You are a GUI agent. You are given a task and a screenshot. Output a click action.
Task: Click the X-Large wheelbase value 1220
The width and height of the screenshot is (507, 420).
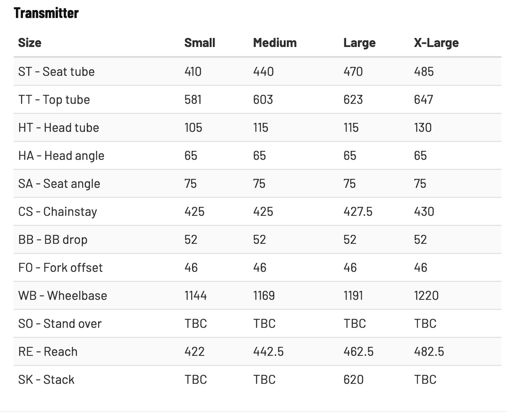[x=426, y=296]
